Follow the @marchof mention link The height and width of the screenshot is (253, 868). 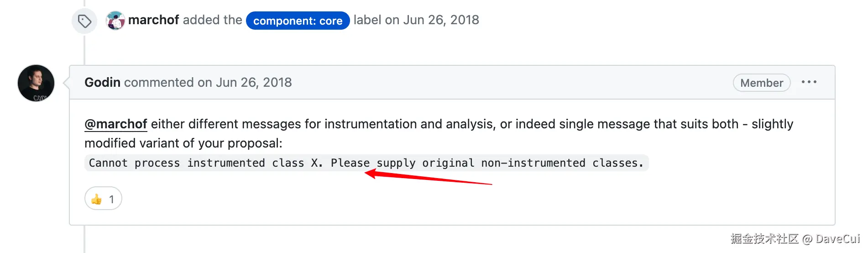tap(116, 124)
